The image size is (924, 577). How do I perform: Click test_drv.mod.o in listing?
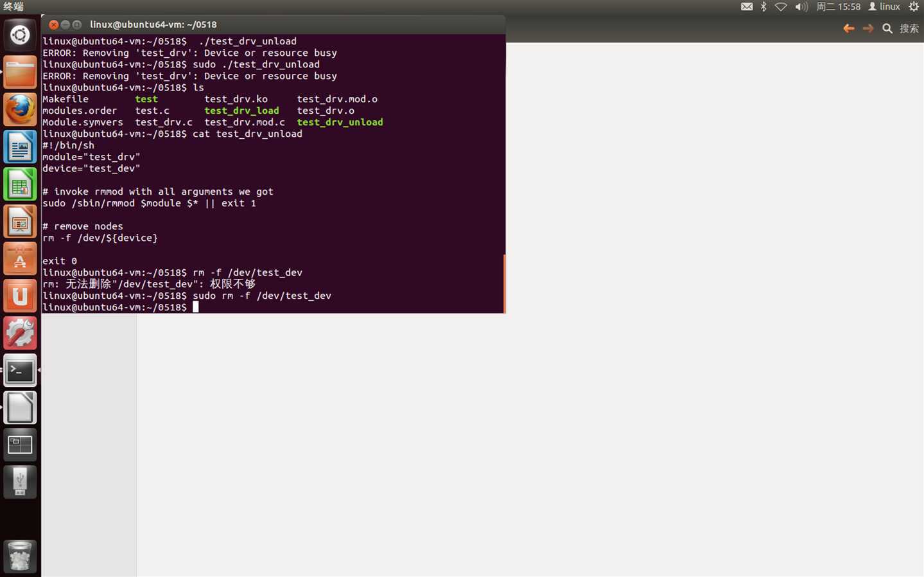pos(337,99)
